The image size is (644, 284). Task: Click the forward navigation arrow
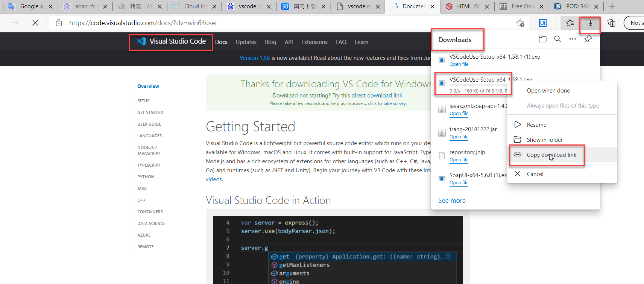coord(15,23)
